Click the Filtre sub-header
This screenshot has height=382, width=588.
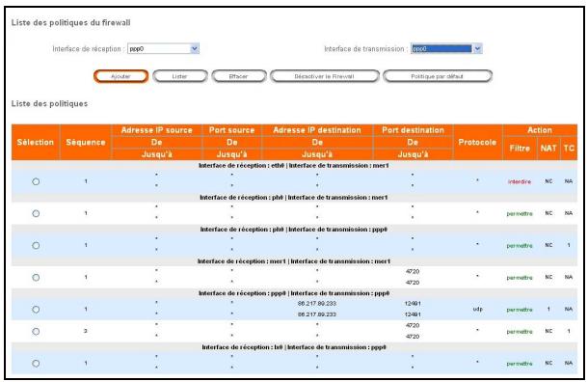(520, 149)
